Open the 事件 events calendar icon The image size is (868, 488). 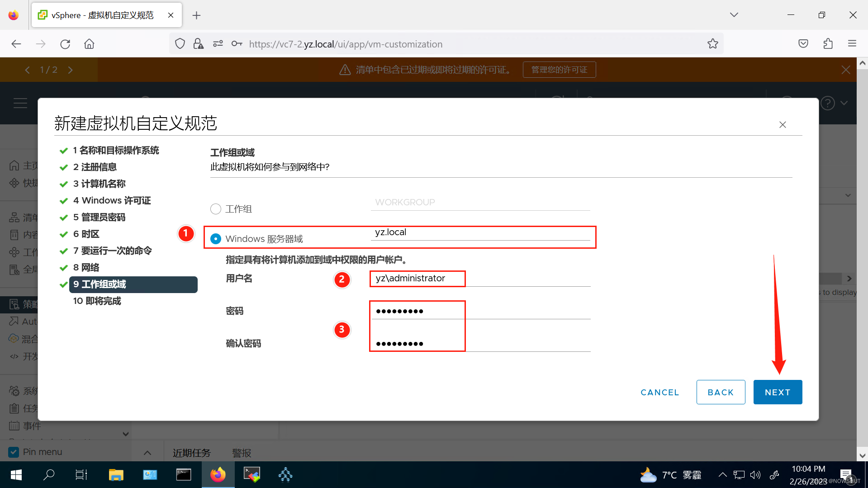click(x=14, y=425)
